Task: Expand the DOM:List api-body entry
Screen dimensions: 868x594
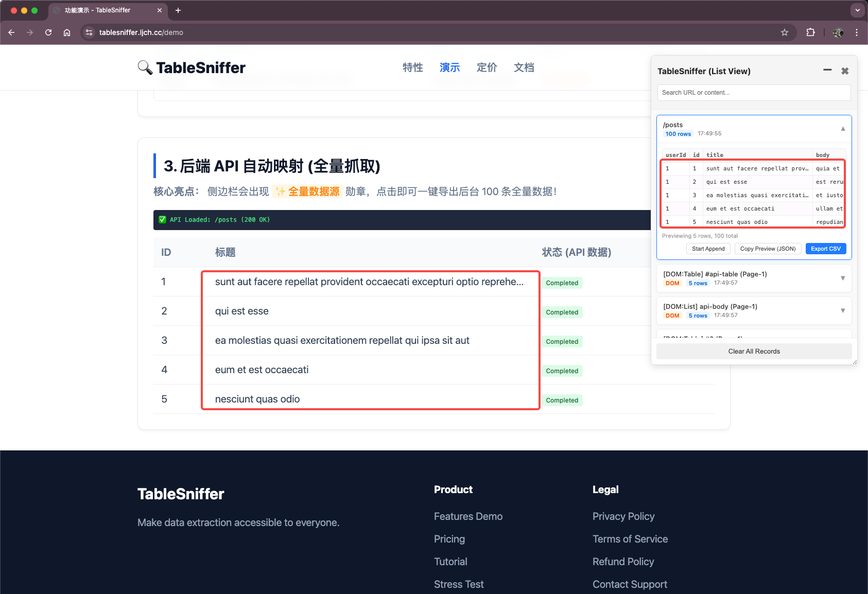Action: click(x=843, y=310)
